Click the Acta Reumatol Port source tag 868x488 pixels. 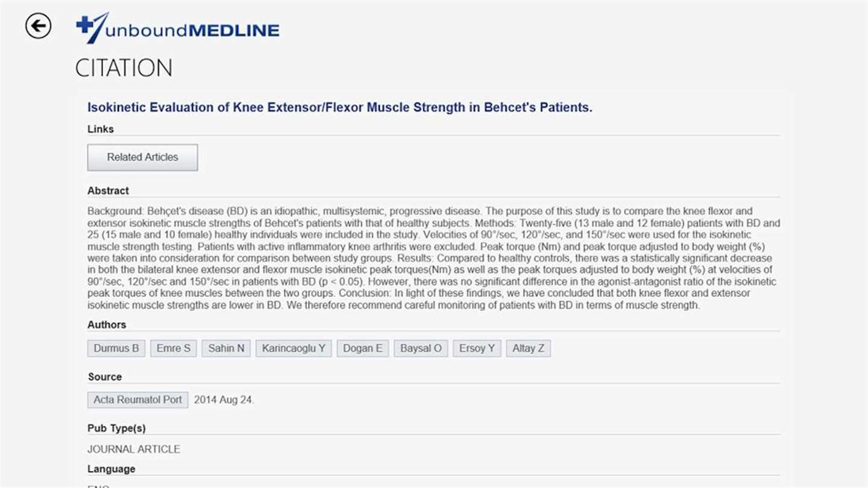137,400
